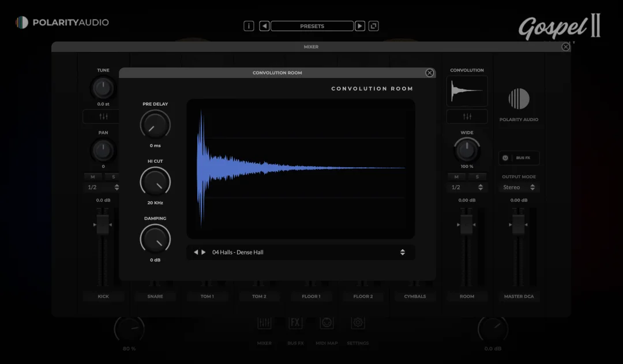
Task: Expand the 04 Halls - Dense Hall dropdown
Action: coord(402,252)
